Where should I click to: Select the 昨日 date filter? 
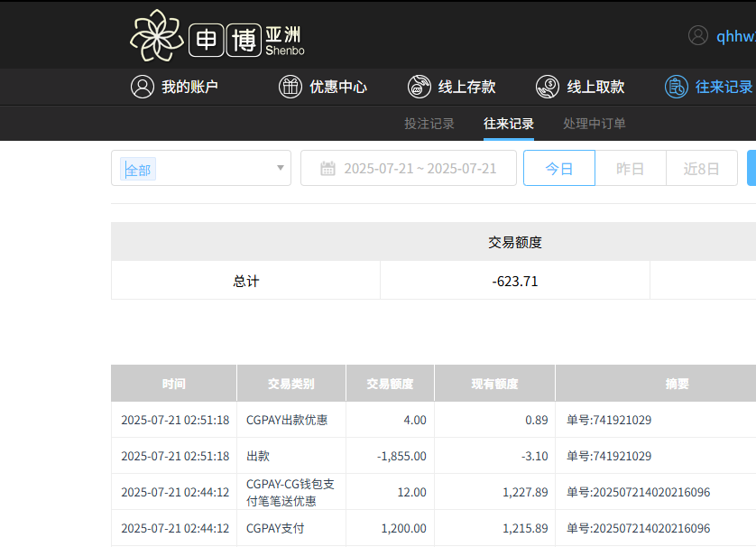click(631, 167)
